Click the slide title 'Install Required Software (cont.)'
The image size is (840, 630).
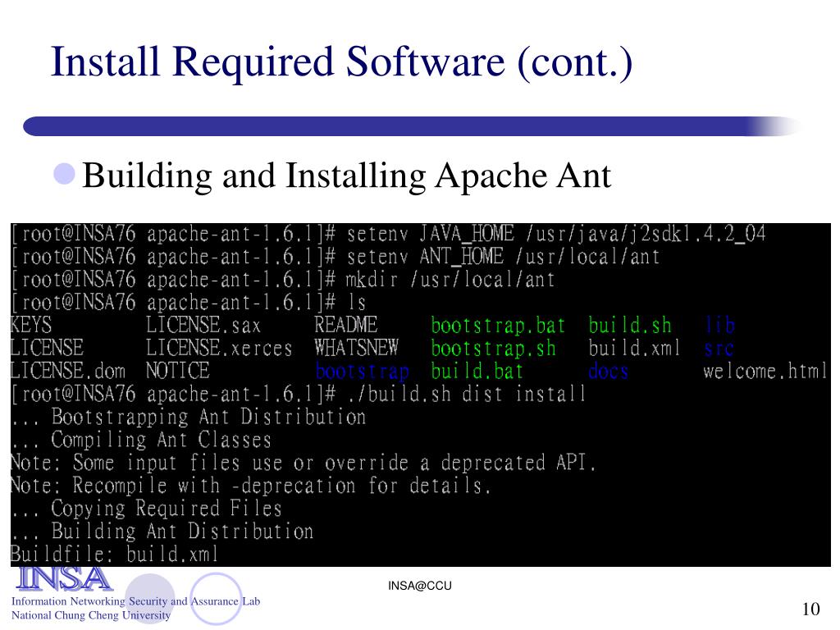(x=342, y=62)
